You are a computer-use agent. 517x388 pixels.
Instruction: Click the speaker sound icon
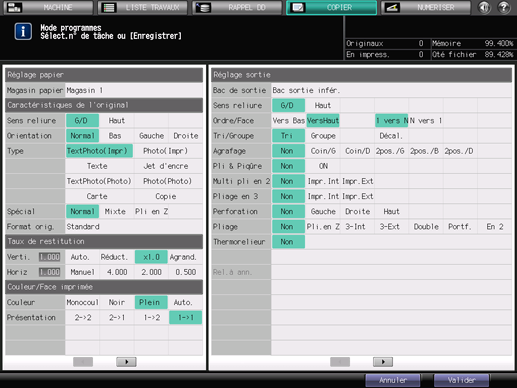tap(484, 7)
